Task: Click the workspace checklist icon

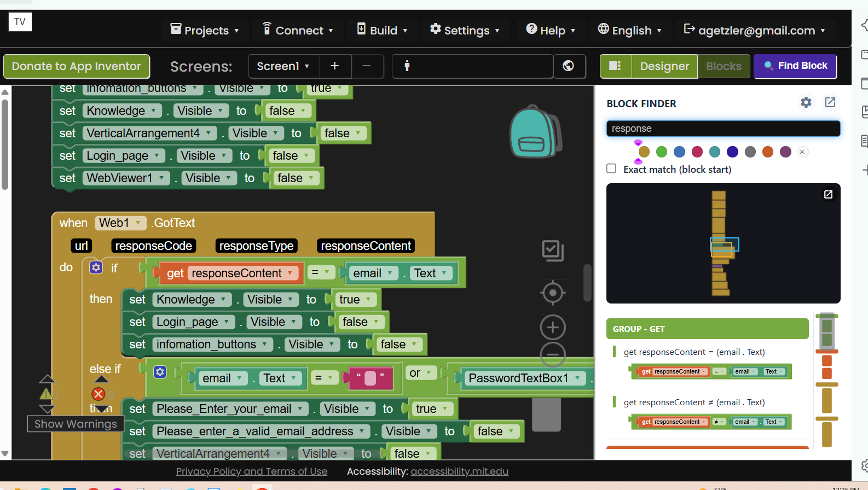Action: 553,251
